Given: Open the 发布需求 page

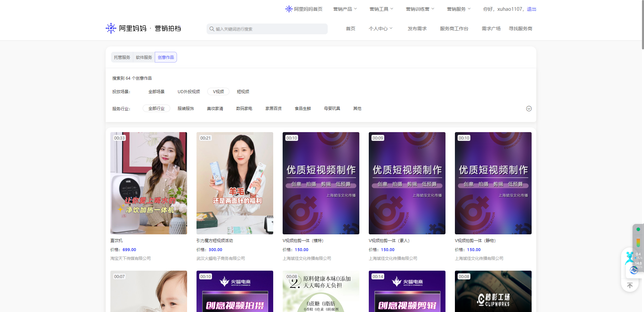Looking at the screenshot, I should pos(417,29).
